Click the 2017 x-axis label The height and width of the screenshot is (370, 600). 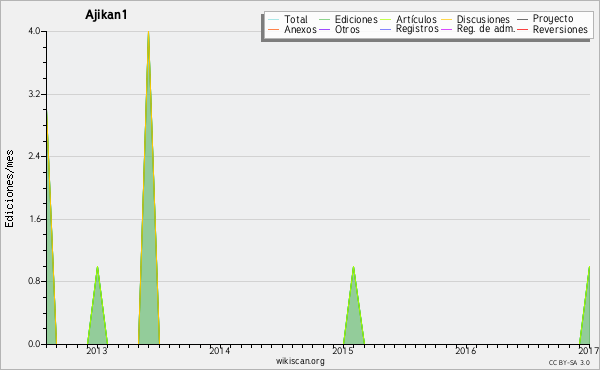(x=589, y=350)
